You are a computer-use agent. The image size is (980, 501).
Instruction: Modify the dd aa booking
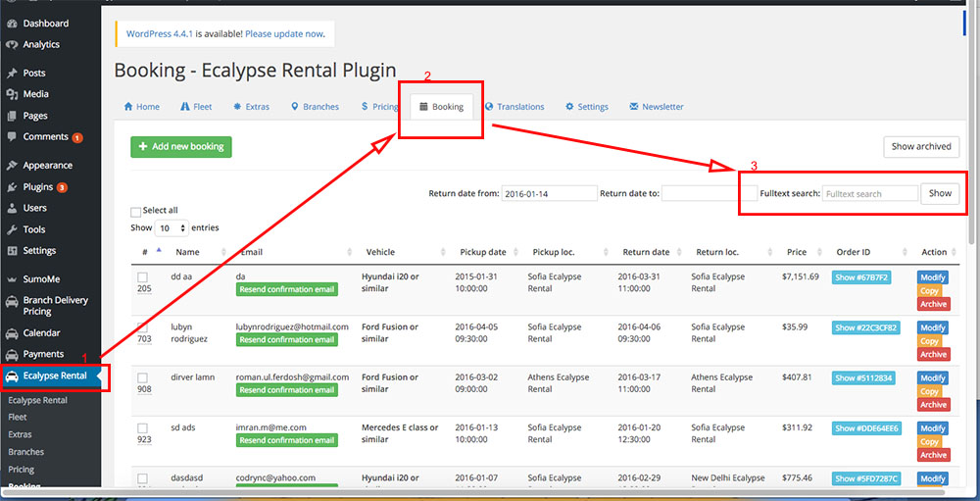click(933, 277)
